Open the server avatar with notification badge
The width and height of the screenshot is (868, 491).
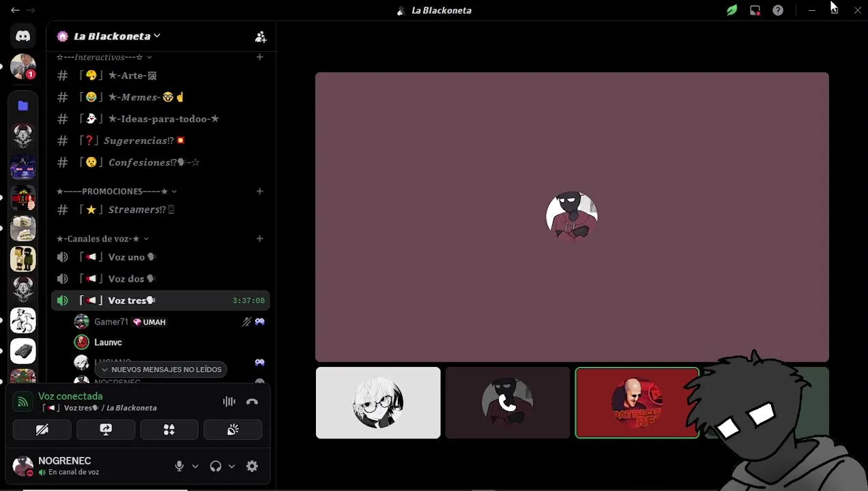(x=23, y=67)
